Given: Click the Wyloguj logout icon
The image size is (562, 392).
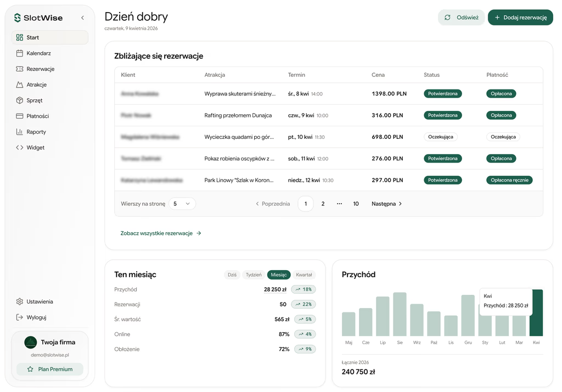Looking at the screenshot, I should coord(19,317).
